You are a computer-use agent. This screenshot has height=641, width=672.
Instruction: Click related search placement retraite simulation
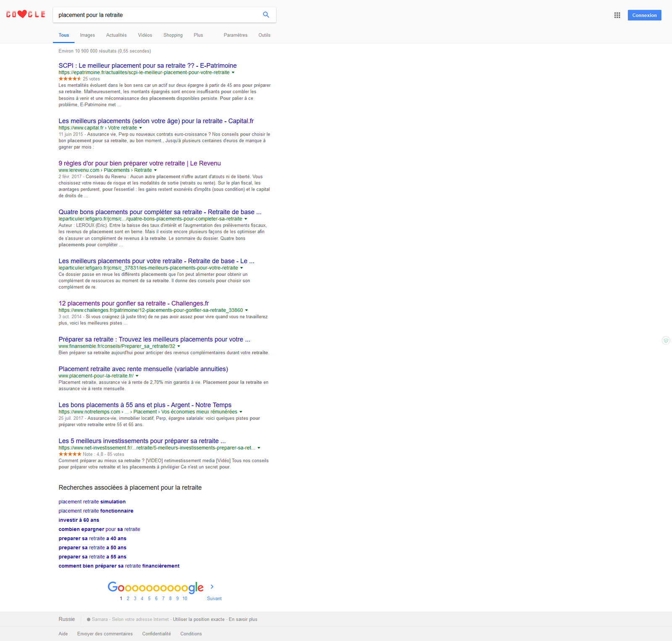point(92,502)
